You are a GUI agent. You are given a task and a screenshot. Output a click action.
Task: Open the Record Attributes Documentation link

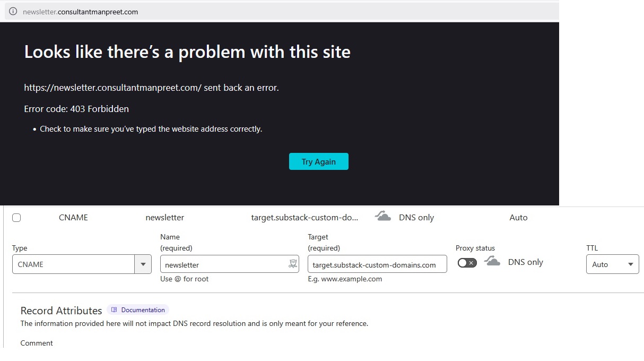[138, 310]
